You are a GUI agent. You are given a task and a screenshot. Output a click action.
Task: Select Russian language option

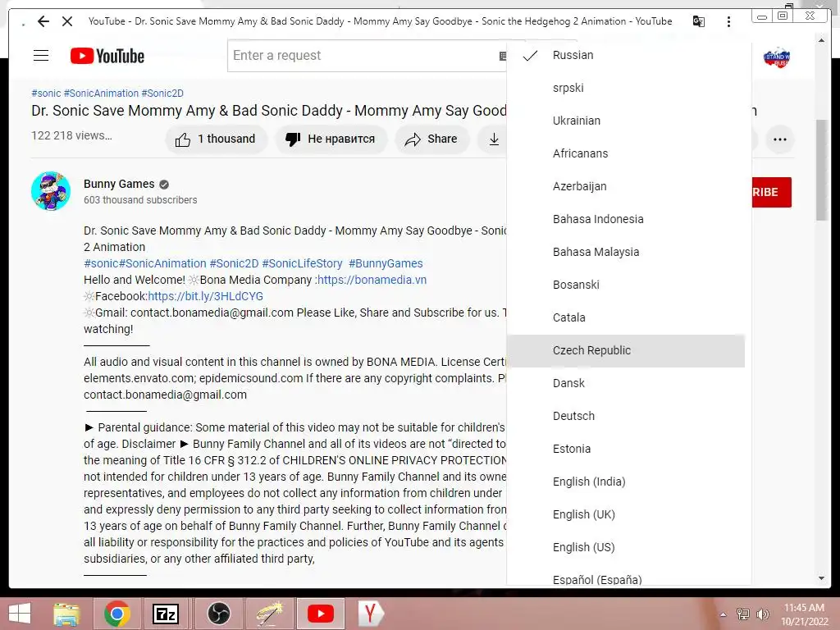coord(626,55)
